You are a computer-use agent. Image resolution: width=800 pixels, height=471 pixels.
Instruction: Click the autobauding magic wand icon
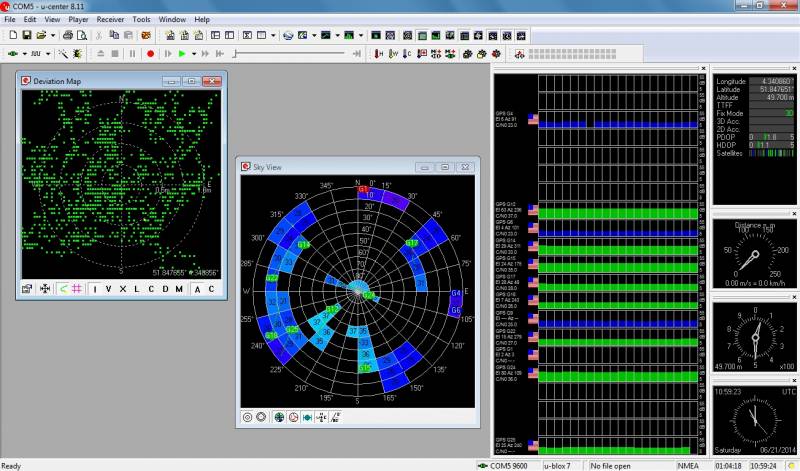coord(63,54)
